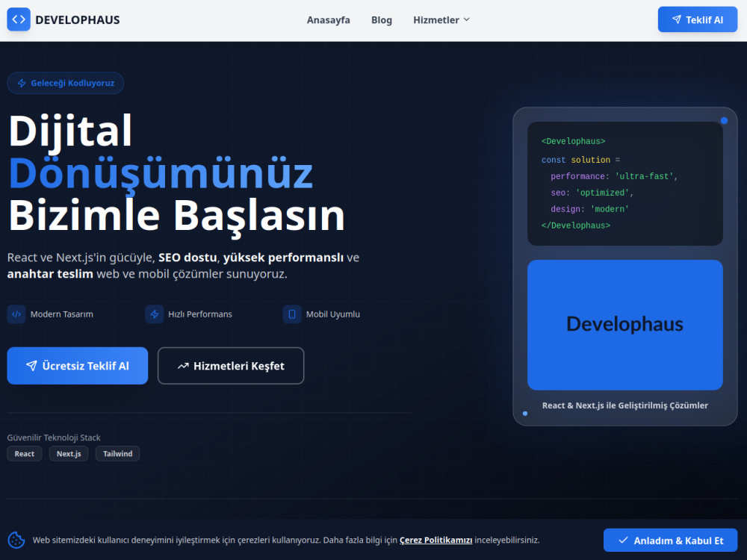Select the Next.js technology tag
The image size is (747, 560).
point(69,454)
